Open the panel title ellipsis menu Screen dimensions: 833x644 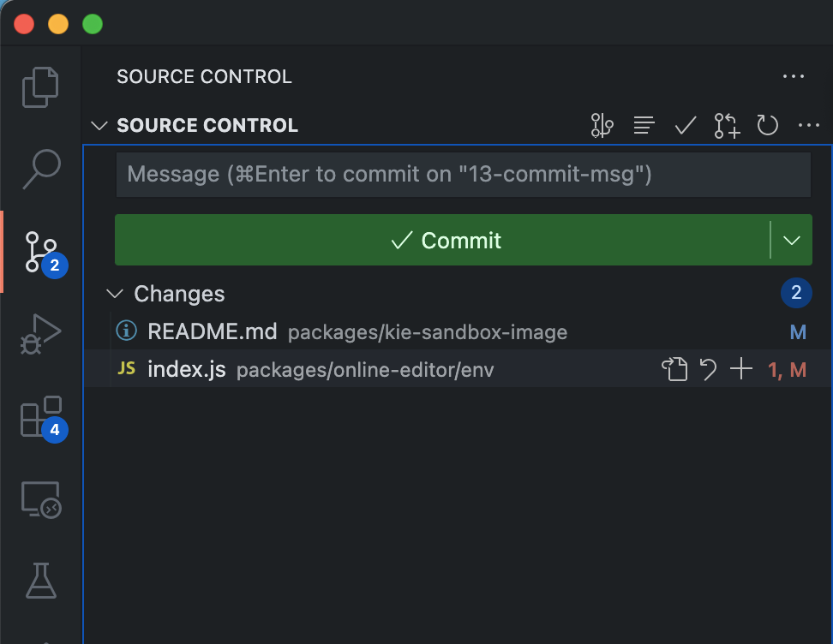click(793, 76)
